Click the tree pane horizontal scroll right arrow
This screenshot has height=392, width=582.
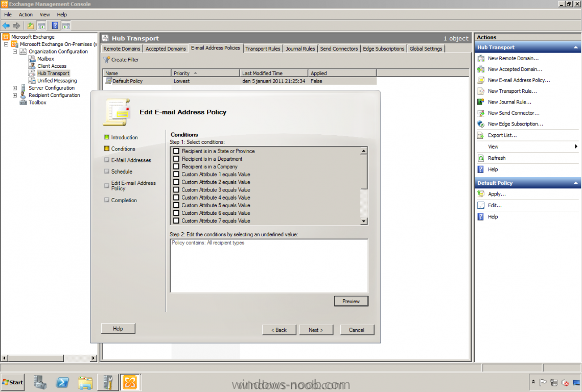(94, 358)
